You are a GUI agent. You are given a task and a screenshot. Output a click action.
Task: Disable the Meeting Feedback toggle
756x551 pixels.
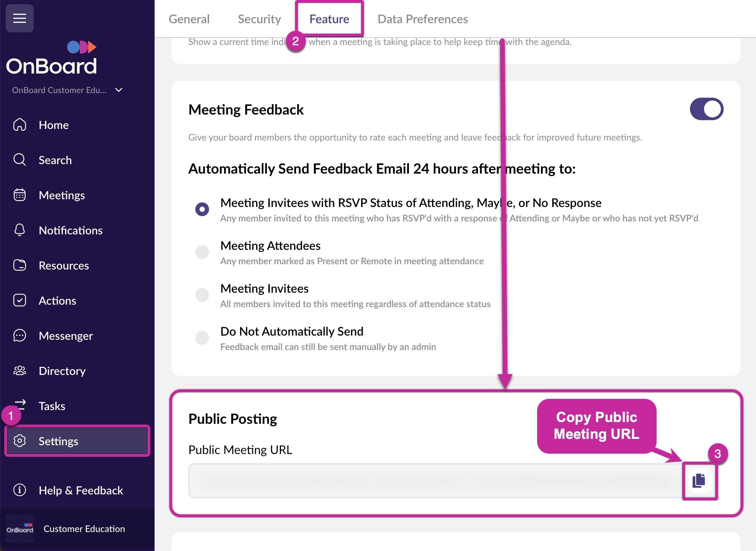click(706, 109)
